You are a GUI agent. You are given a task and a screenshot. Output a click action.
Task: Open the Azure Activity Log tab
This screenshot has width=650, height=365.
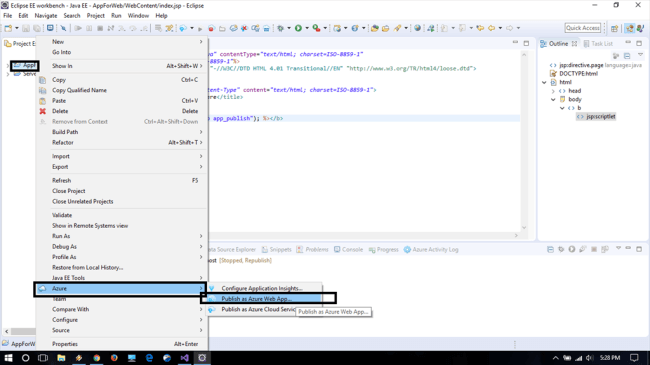pyautogui.click(x=431, y=250)
